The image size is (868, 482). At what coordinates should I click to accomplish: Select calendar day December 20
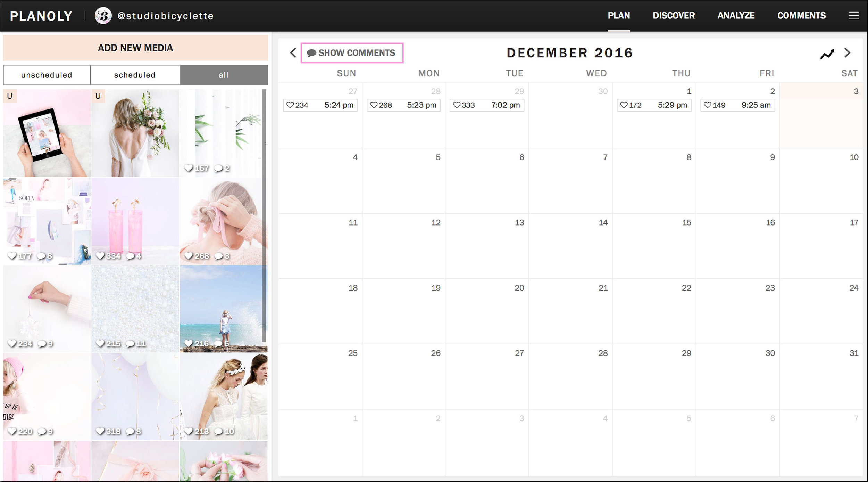click(x=487, y=311)
